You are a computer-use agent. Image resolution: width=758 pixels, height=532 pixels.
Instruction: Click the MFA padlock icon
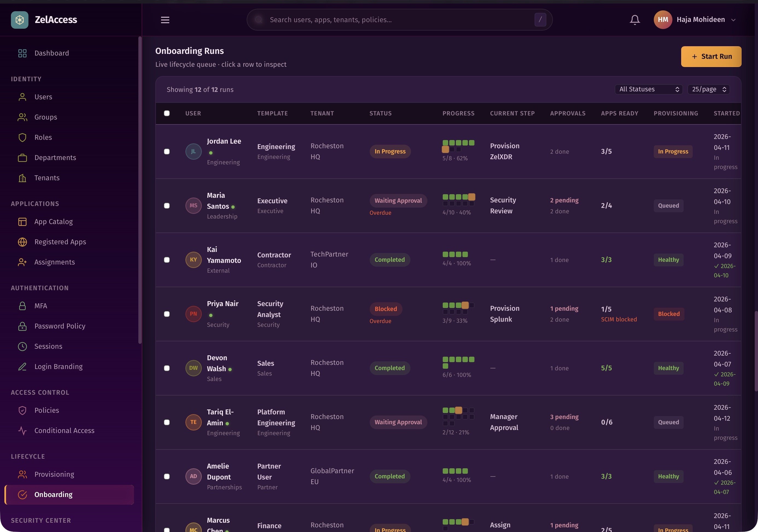22,306
